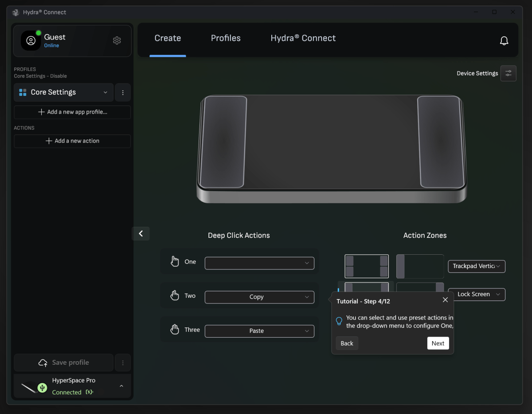Switch to the Hydra® Connect tab
532x414 pixels.
303,38
